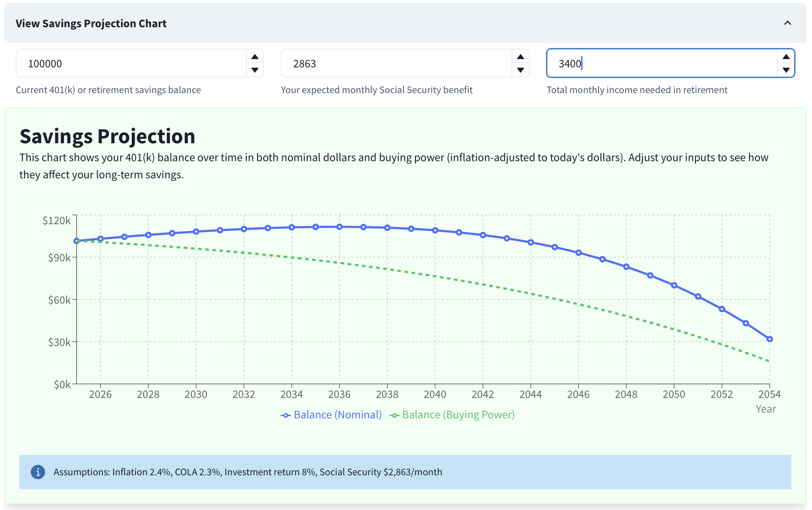This screenshot has height=510, width=812.
Task: Click the green buying power legend icon
Action: pos(394,415)
